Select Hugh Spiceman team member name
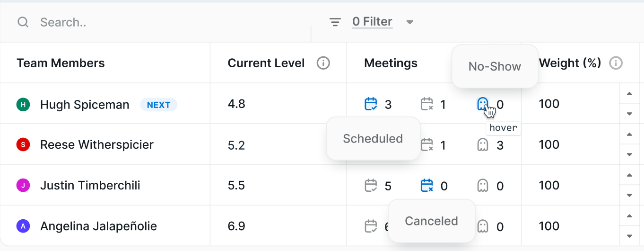The height and width of the screenshot is (251, 644). click(85, 105)
